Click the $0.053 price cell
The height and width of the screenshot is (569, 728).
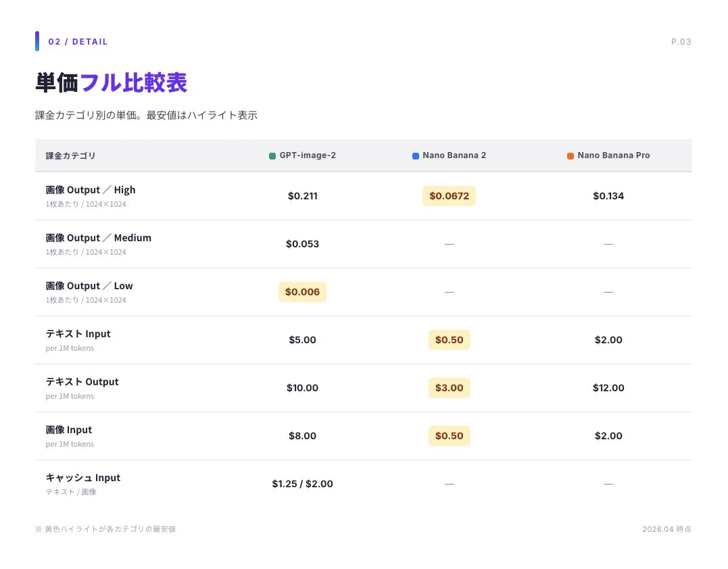[x=302, y=244]
